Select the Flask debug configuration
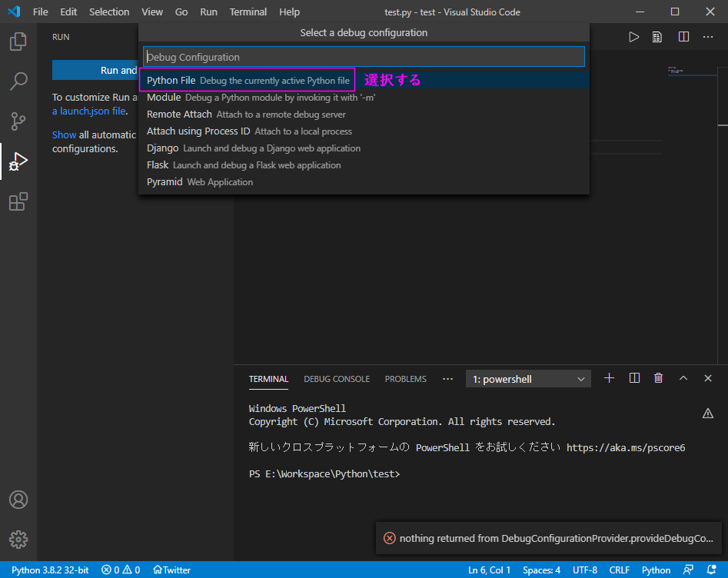This screenshot has height=578, width=728. click(x=364, y=165)
